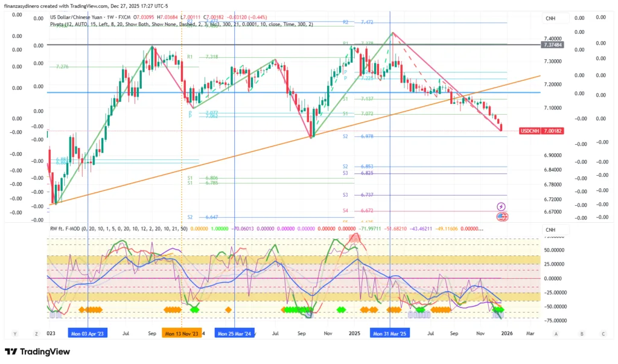Screen dimensions: 618x364
Task: Click the orange Mon 13 Nov '23 date marker
Action: 182,333
